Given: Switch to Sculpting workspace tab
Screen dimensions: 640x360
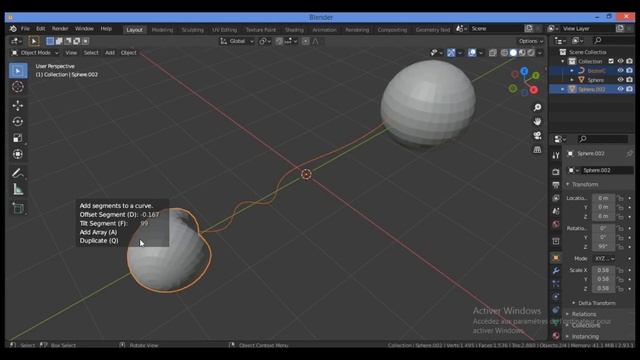Looking at the screenshot, I should (x=192, y=30).
